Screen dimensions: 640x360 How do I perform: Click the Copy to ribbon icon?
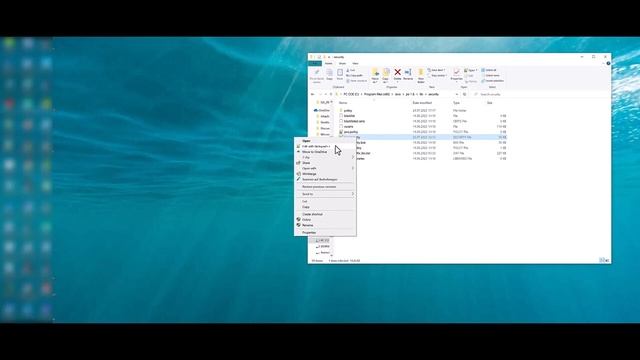click(x=386, y=76)
